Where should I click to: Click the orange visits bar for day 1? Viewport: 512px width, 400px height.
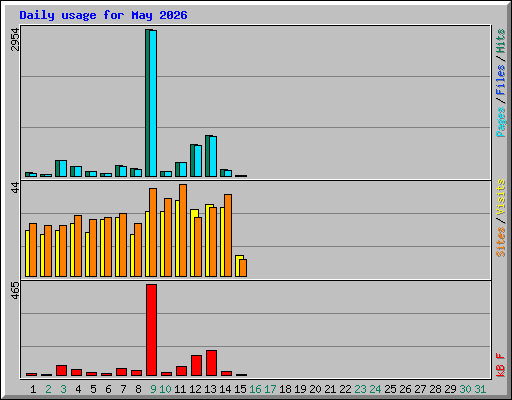click(x=33, y=250)
